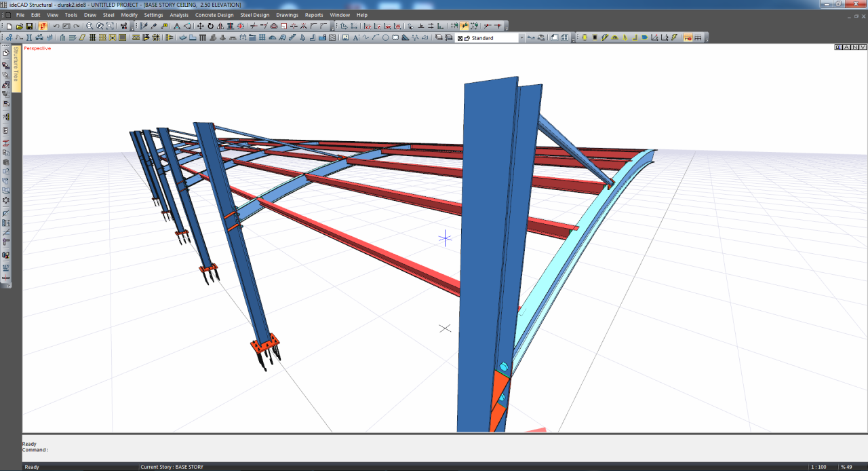Toggle the grid icon ending steel toolbar
The width and height of the screenshot is (868, 471).
point(698,37)
